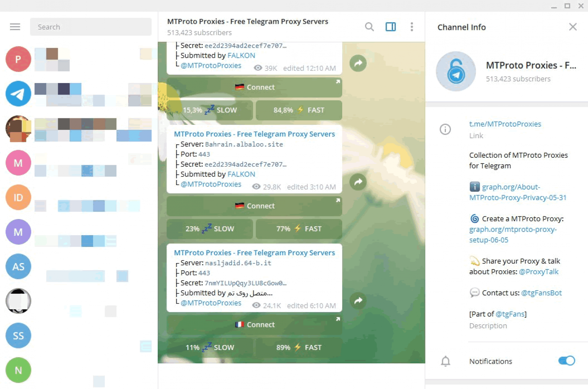The height and width of the screenshot is (389, 588).
Task: Maximize the Telegram window
Action: pos(567,6)
